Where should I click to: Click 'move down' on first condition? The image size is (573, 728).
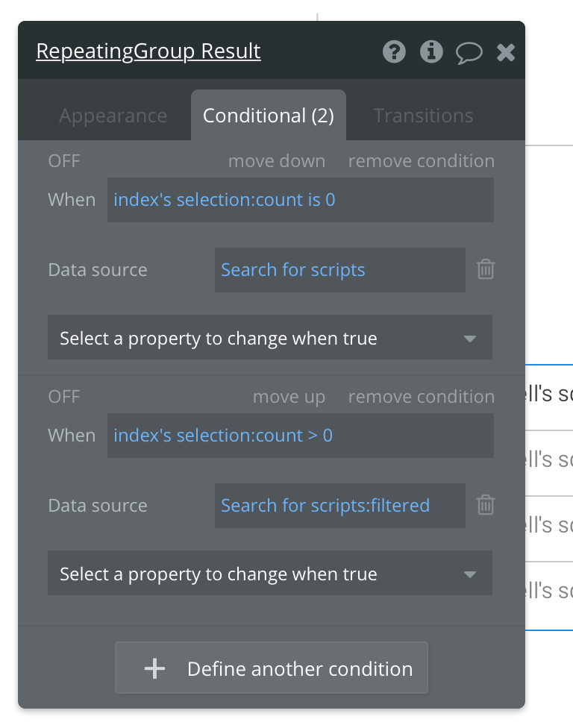point(277,161)
